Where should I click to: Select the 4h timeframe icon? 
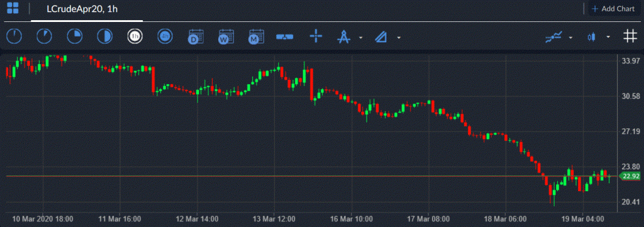click(165, 36)
